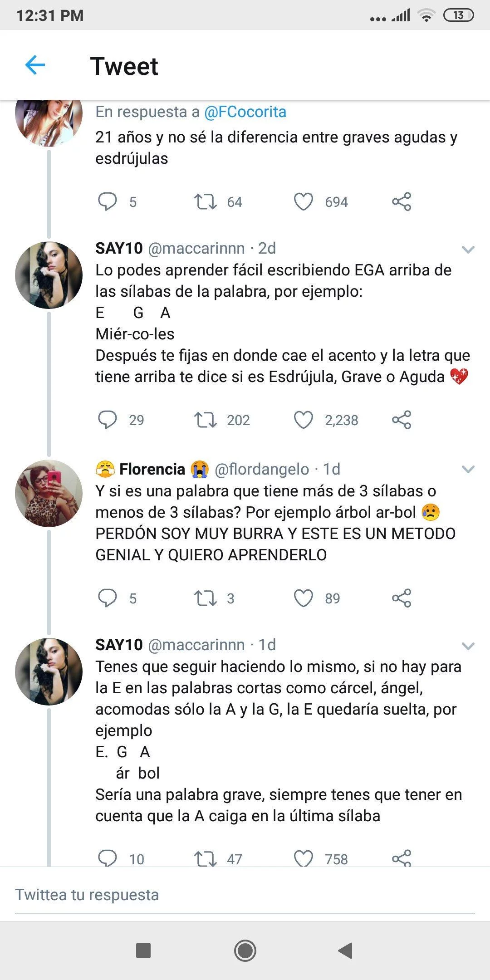Open the @FCocorita mention link
The width and height of the screenshot is (490, 980).
tap(245, 112)
